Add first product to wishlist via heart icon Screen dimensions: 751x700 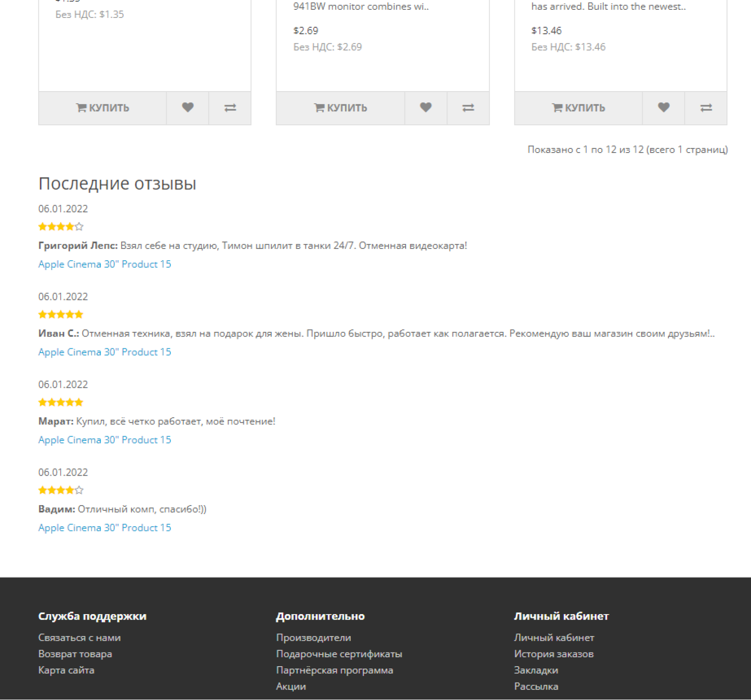188,108
